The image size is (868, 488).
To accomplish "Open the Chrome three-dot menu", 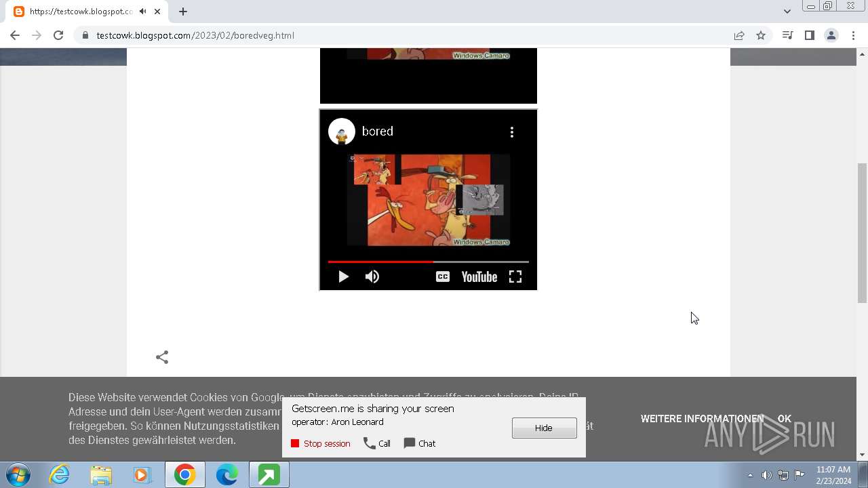I will click(852, 35).
